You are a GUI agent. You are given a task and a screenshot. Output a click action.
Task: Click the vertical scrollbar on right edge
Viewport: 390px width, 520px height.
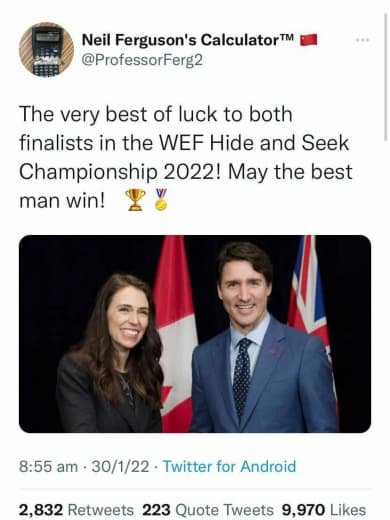click(x=385, y=77)
